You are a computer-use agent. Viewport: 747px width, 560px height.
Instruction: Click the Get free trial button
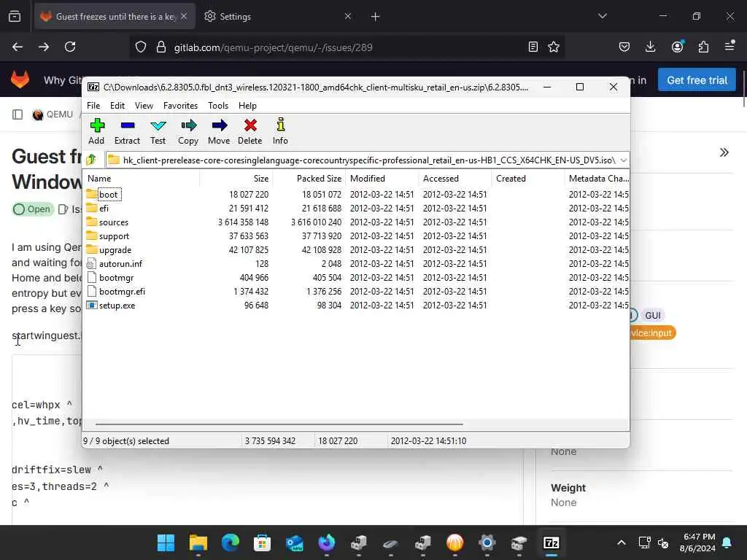pos(697,80)
